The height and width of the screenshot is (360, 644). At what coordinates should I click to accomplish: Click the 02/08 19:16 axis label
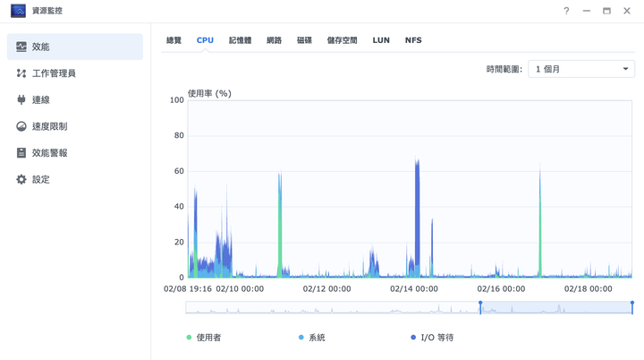188,289
